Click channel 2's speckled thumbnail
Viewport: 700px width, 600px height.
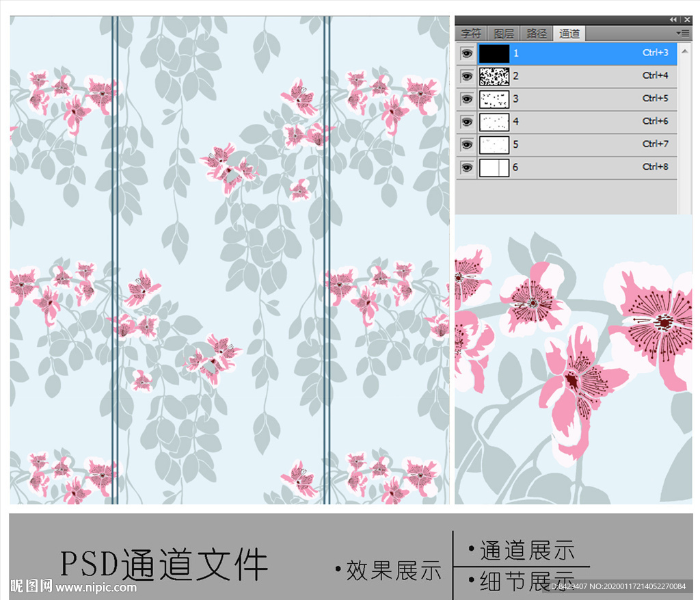[x=494, y=75]
